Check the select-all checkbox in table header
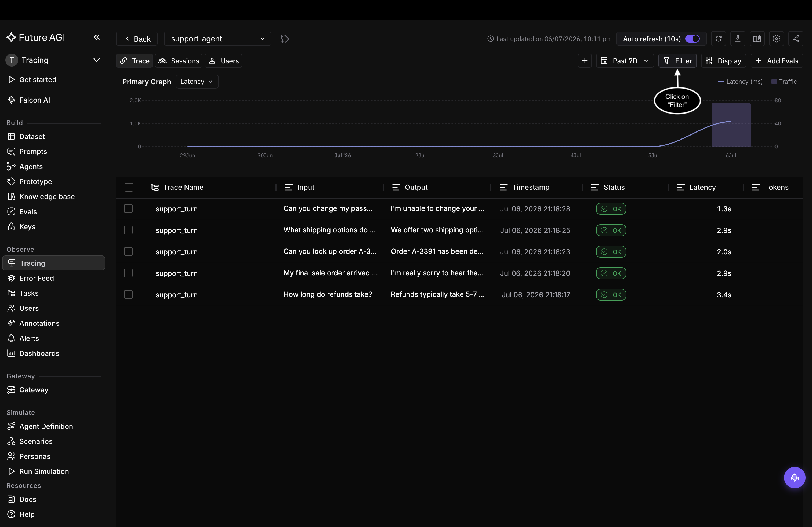The width and height of the screenshot is (812, 527). 129,187
